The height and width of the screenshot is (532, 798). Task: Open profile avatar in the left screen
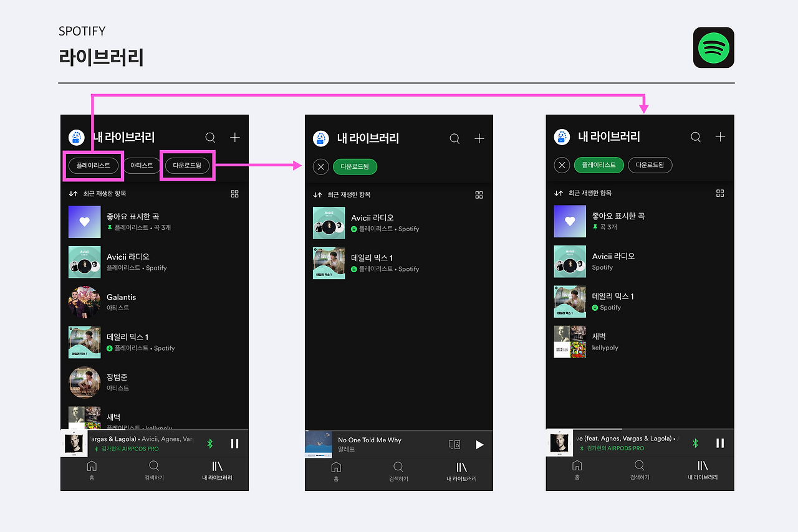(77, 138)
